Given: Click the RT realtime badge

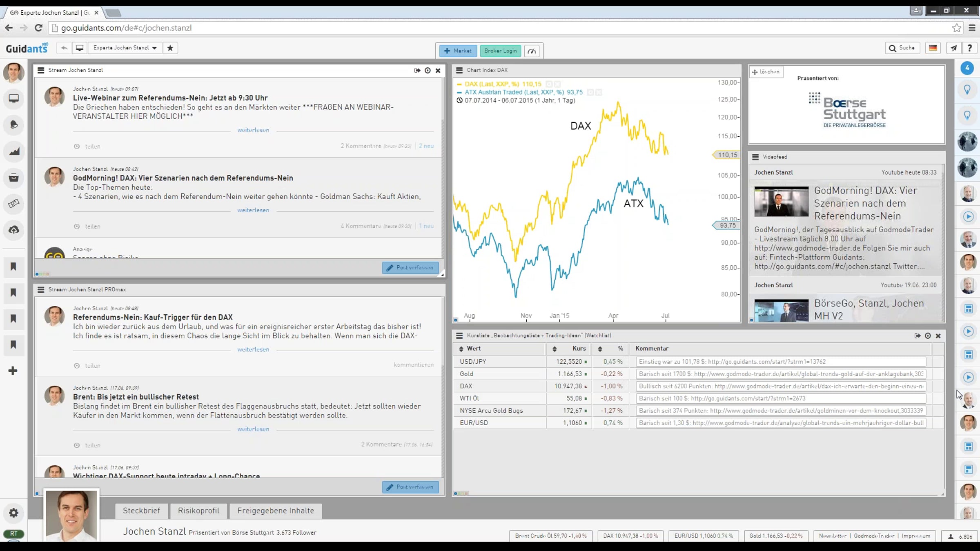Looking at the screenshot, I should pyautogui.click(x=14, y=534).
